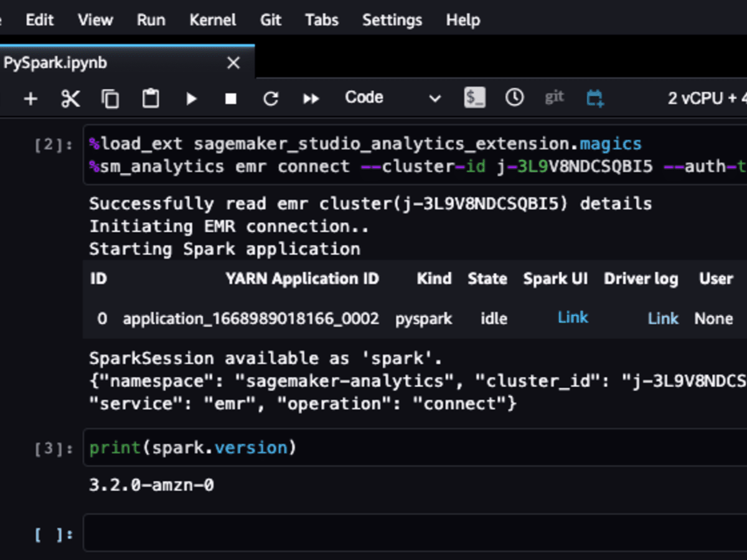747x560 pixels.
Task: Open the terminal shortcut icon in the toolbar
Action: coord(475,98)
